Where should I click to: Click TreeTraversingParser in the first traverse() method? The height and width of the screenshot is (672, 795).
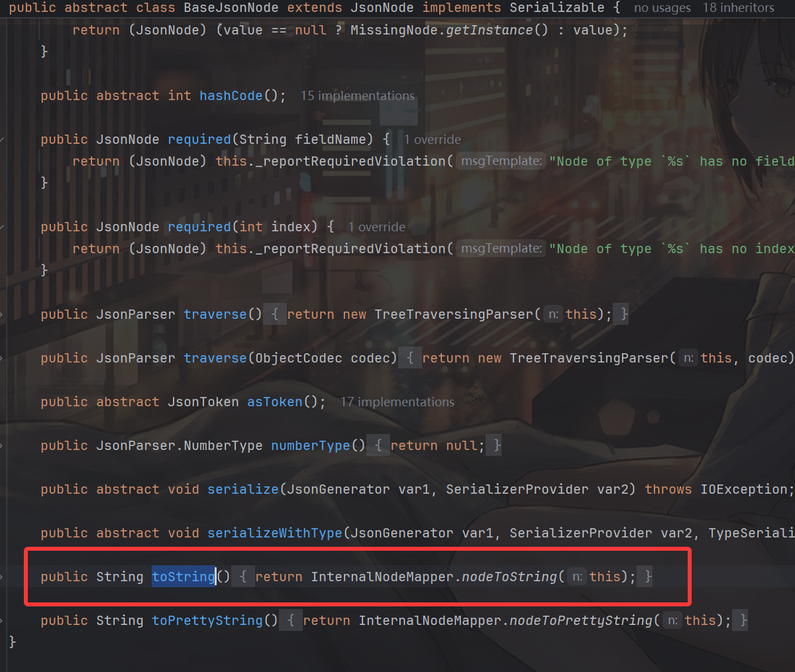pyautogui.click(x=453, y=314)
